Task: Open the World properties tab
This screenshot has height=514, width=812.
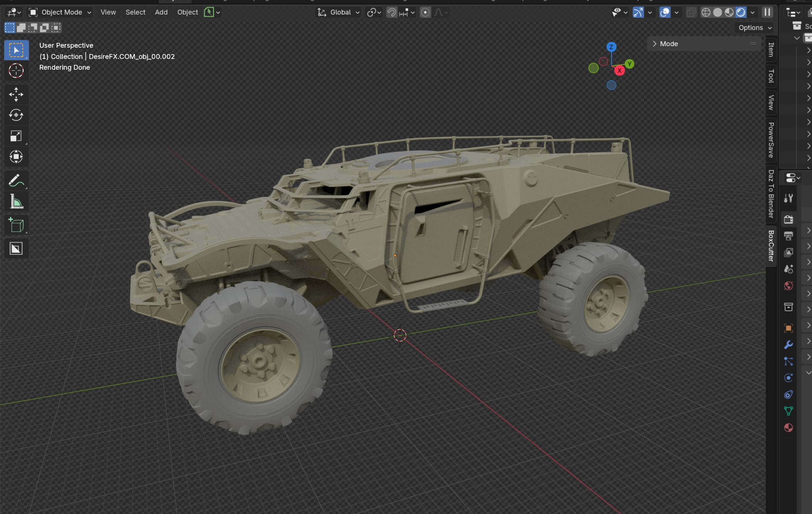Action: click(x=788, y=286)
